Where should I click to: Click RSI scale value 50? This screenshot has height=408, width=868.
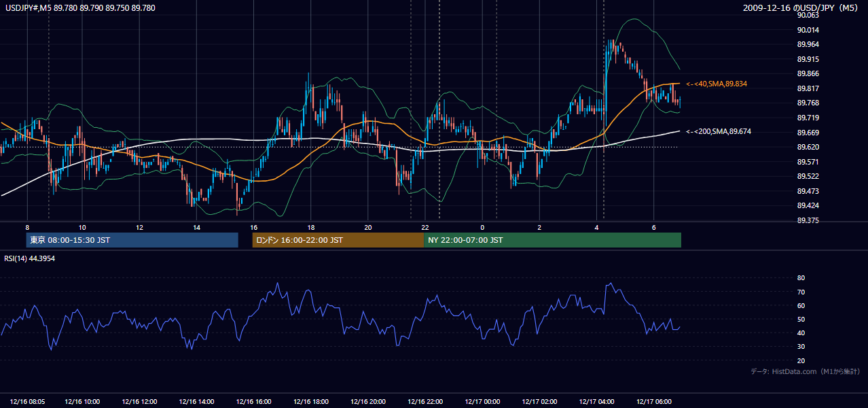[801, 319]
